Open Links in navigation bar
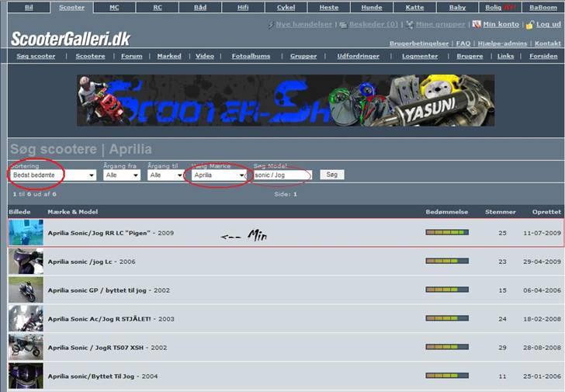 (x=505, y=56)
